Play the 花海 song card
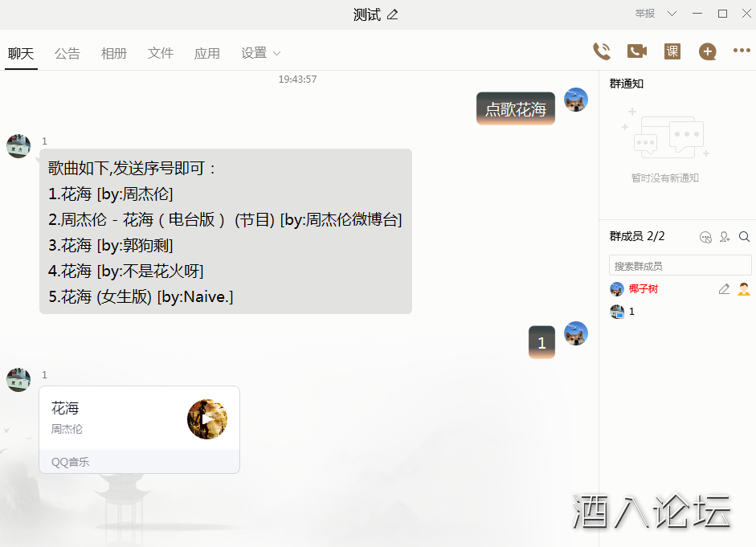The width and height of the screenshot is (756, 547). point(207,418)
